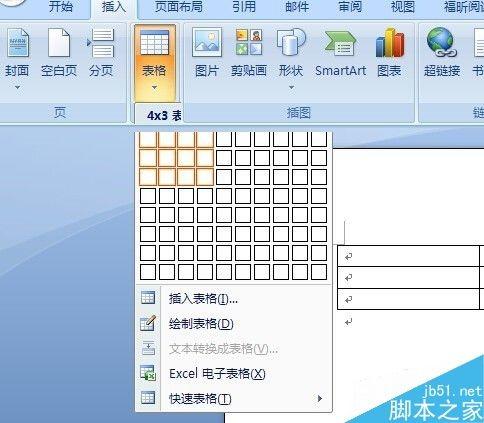484x423 pixels.
Task: Choose Quick Tables (快速表格(T)) menu entry
Action: [x=233, y=398]
